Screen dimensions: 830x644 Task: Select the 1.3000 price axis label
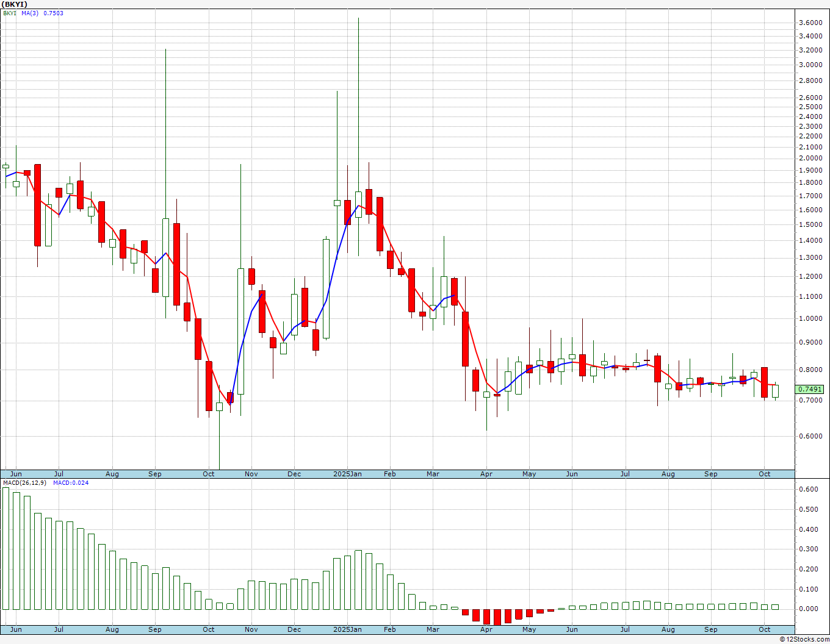810,257
